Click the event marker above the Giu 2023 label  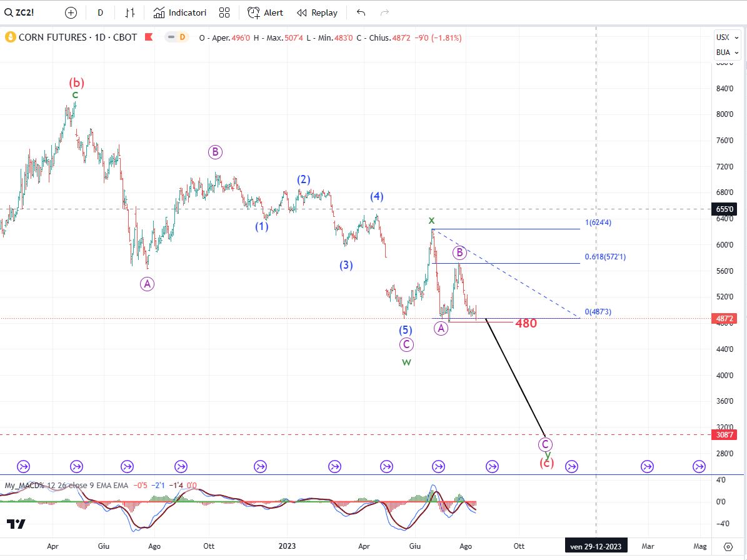point(438,467)
